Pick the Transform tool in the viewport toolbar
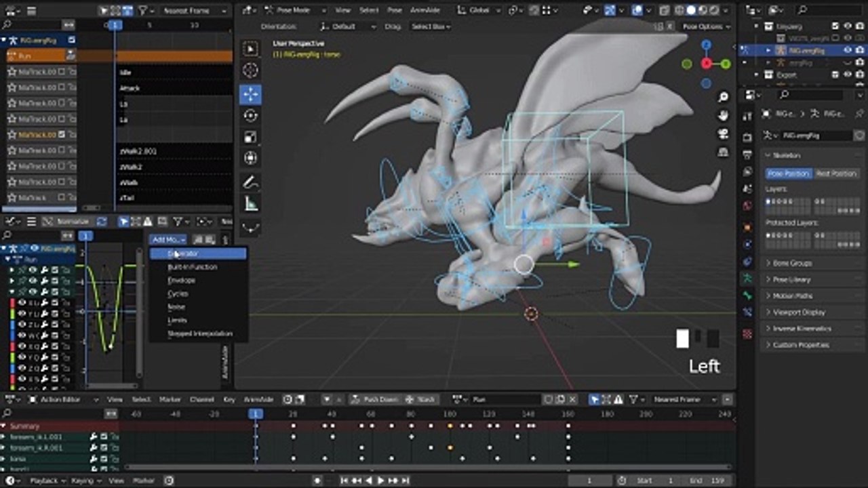The image size is (868, 488). [x=250, y=159]
